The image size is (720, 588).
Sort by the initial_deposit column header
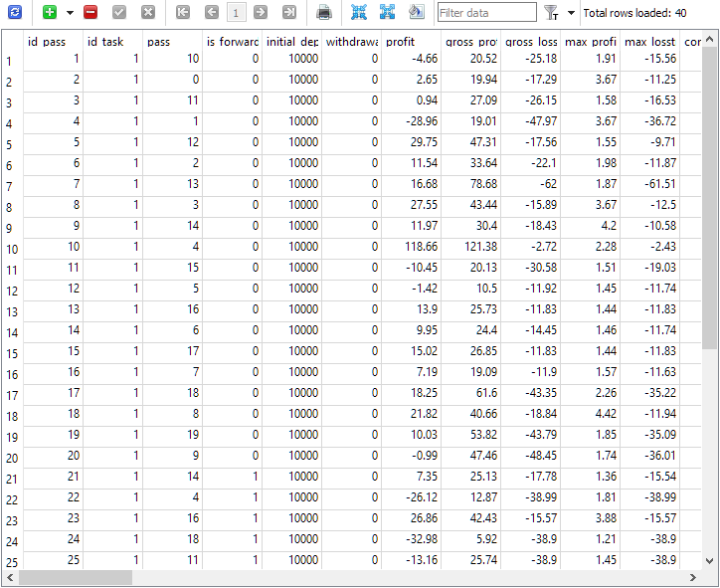tap(291, 42)
